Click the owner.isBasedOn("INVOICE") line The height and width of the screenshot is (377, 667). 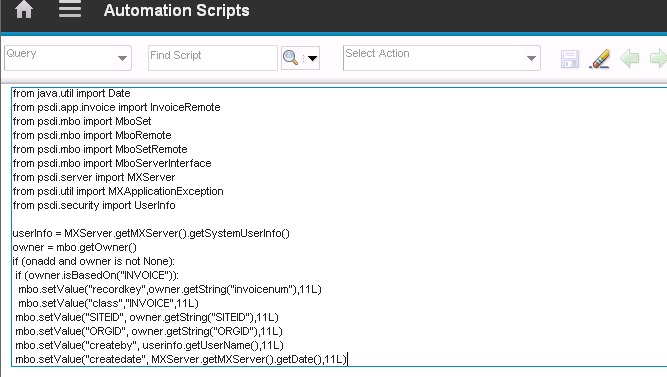(97, 276)
